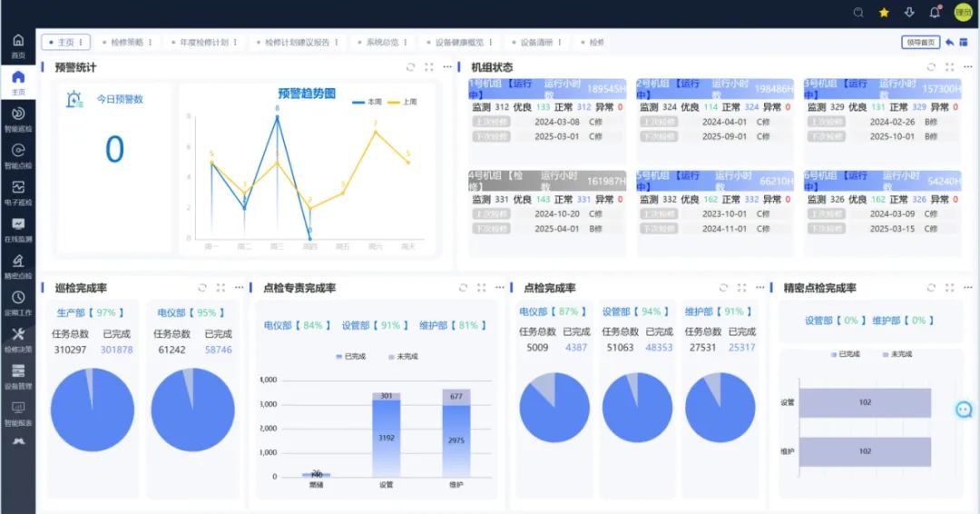Image resolution: width=980 pixels, height=514 pixels.
Task: Toggle the 上周 series in 预警趋势图 legend
Action: [403, 102]
